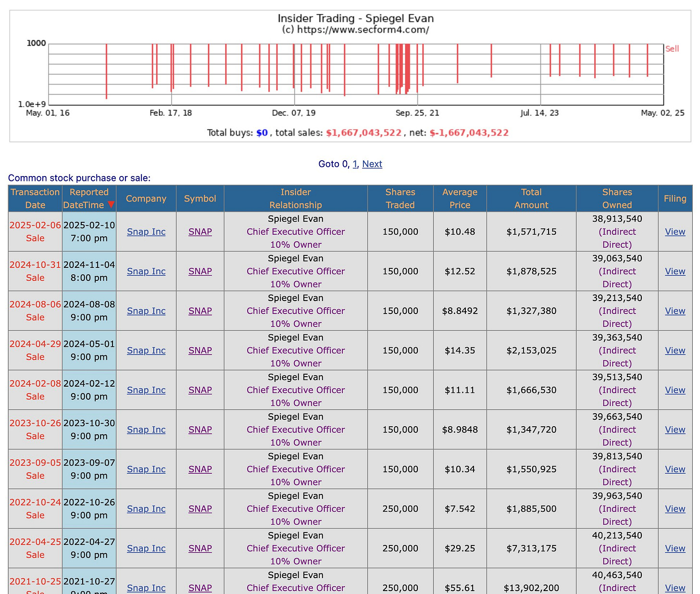Open SNAP symbol link in 2022-10-24 row
The image size is (700, 594).
pos(200,509)
